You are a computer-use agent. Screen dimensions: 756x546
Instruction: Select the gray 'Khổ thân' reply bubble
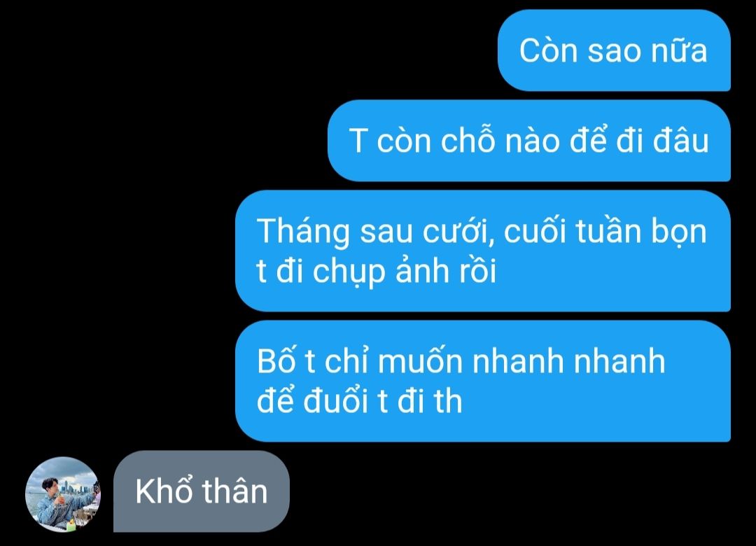(x=202, y=491)
